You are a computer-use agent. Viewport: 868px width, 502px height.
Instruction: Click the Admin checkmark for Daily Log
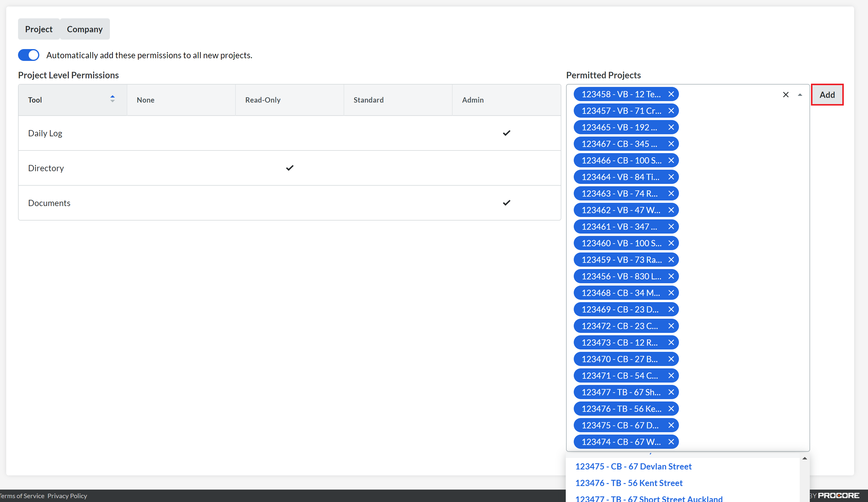506,133
